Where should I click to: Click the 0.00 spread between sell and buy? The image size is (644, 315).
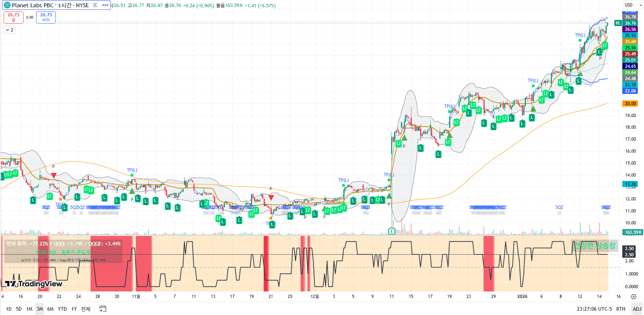30,17
